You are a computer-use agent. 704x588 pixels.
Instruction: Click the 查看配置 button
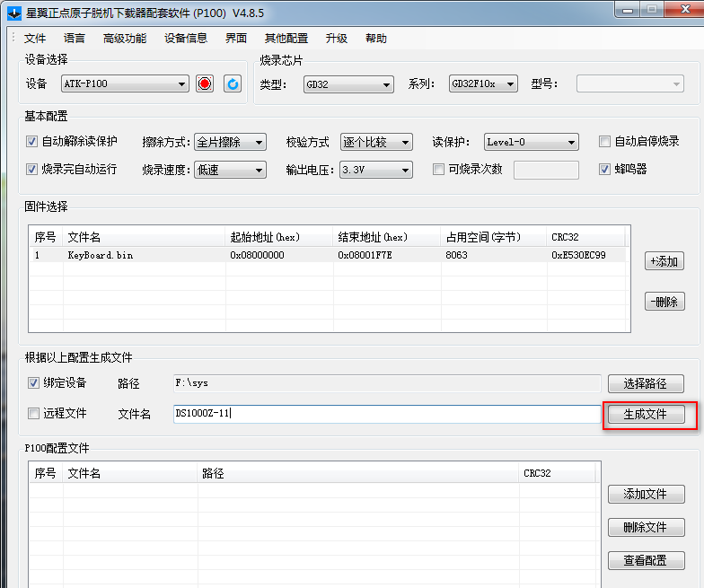click(x=647, y=560)
